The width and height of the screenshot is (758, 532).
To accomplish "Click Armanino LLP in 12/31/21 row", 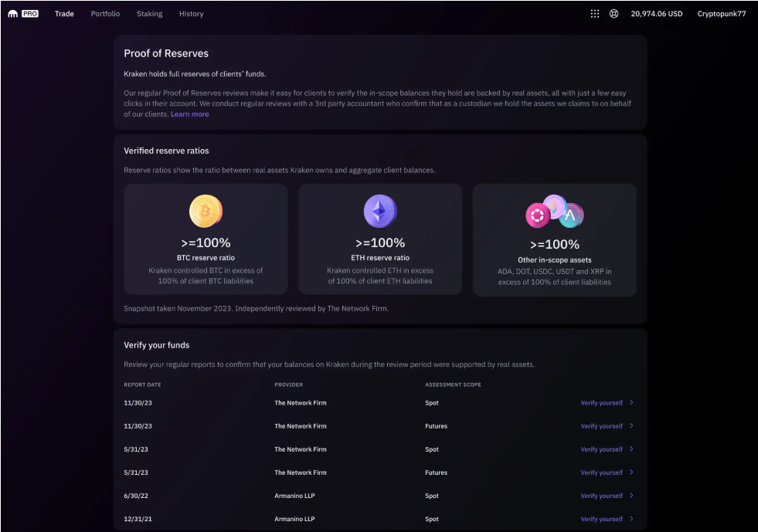I will pyautogui.click(x=295, y=519).
